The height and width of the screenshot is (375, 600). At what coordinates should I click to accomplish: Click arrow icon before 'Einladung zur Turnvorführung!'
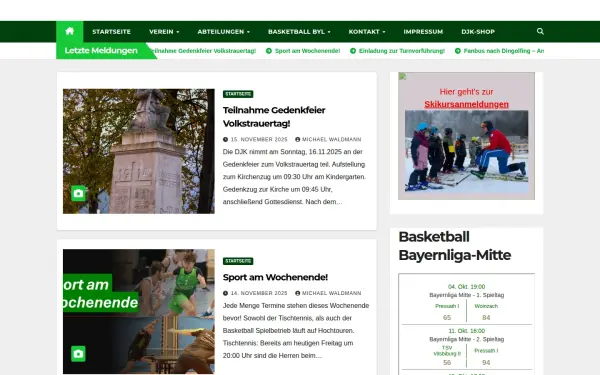353,51
